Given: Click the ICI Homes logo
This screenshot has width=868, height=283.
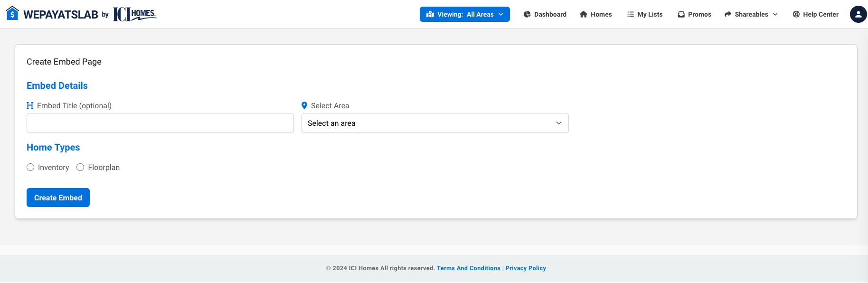Looking at the screenshot, I should coord(134,14).
